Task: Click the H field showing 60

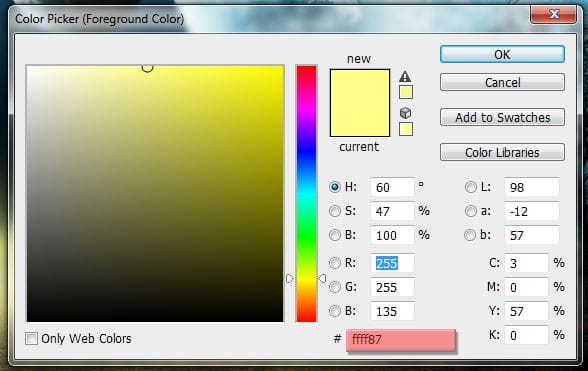Action: (x=392, y=187)
